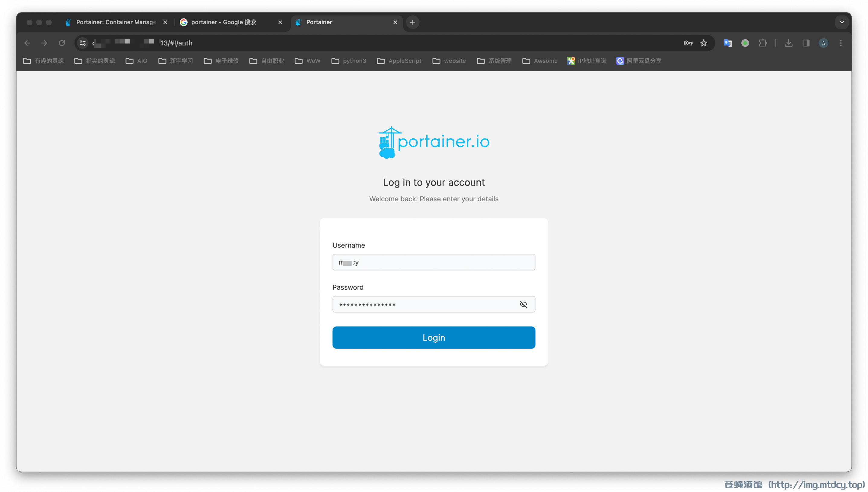This screenshot has width=868, height=492.
Task: Open the IP地址查询 bookmark
Action: 587,61
